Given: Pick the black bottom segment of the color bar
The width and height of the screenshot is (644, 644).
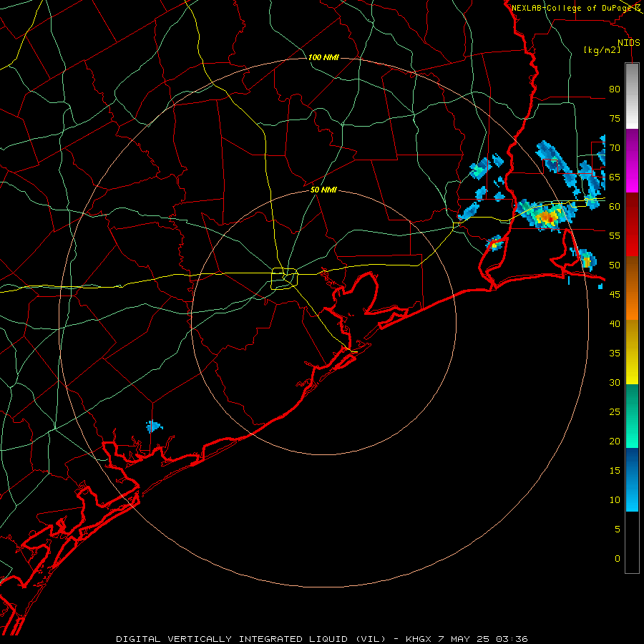Looking at the screenshot, I should pos(632,542).
